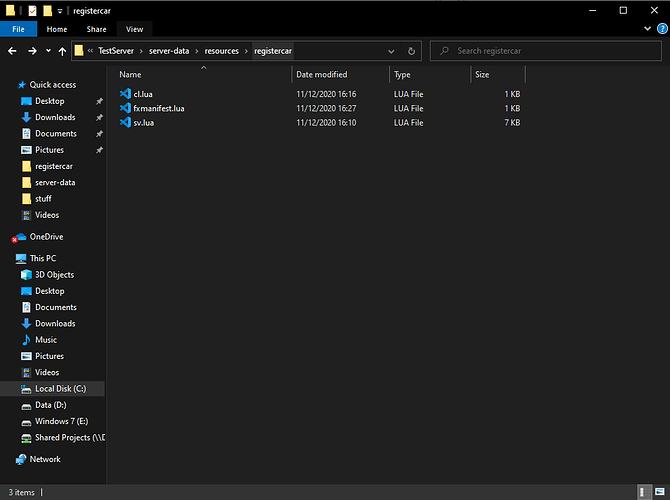Open pinned Documents under Quick access
This screenshot has height=500, width=670.
click(56, 133)
